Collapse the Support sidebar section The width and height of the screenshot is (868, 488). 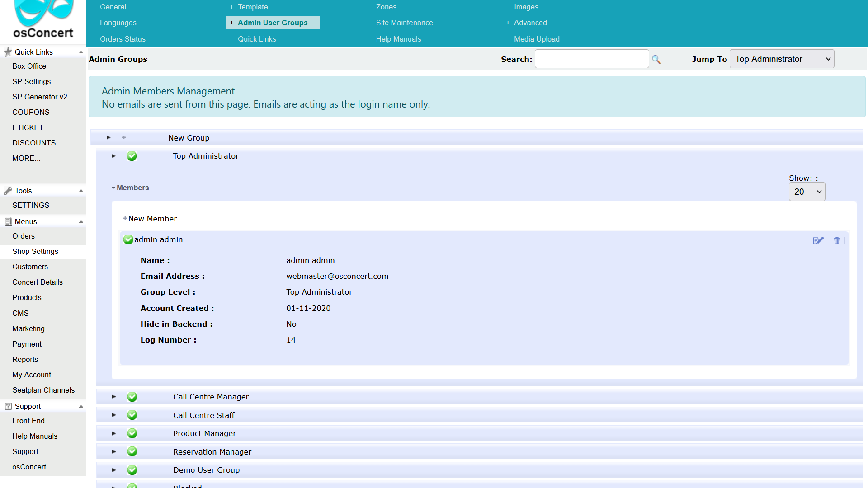click(81, 406)
